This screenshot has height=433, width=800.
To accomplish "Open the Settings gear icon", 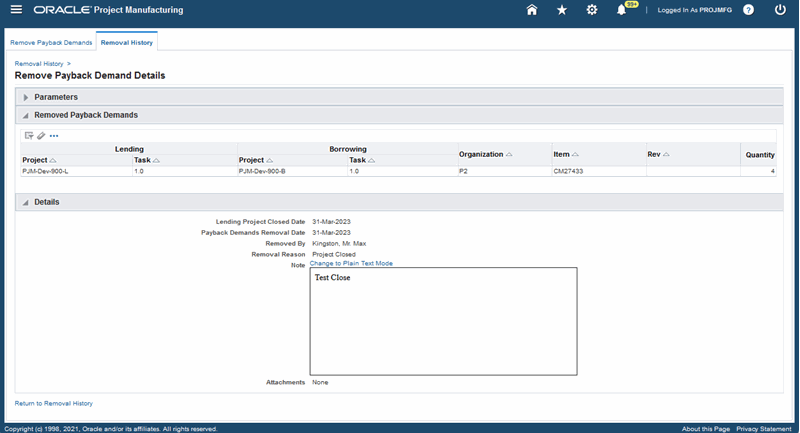I will pos(591,10).
